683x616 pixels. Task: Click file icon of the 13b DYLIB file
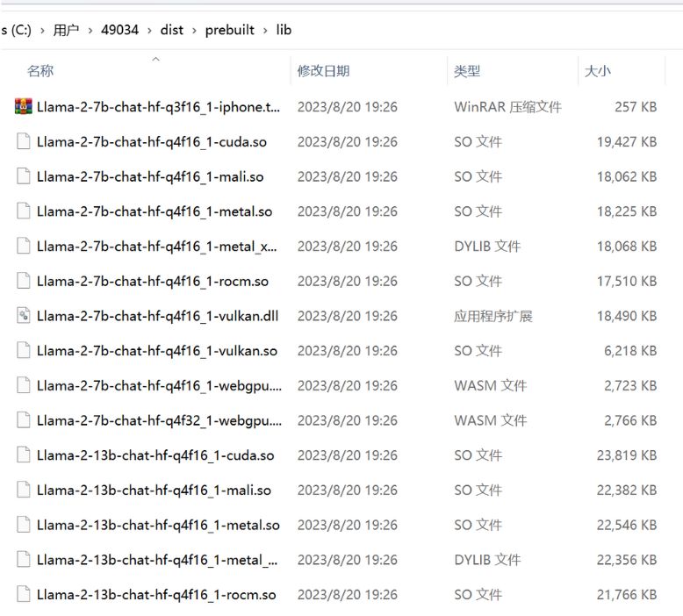click(x=23, y=560)
